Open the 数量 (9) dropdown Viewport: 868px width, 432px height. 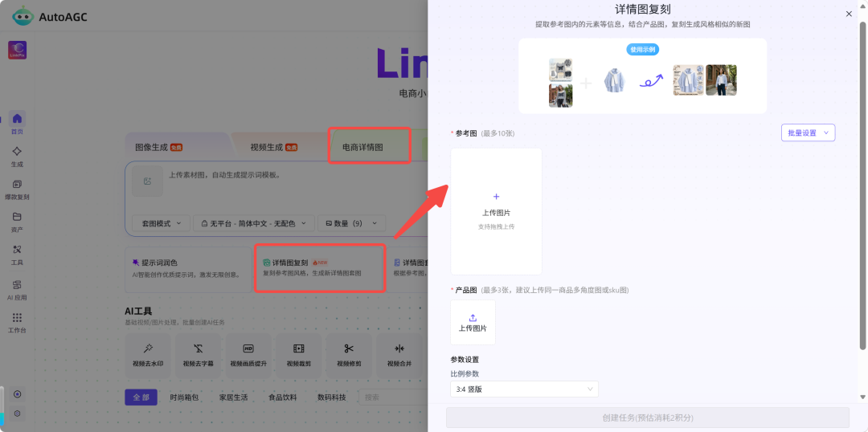click(x=351, y=223)
